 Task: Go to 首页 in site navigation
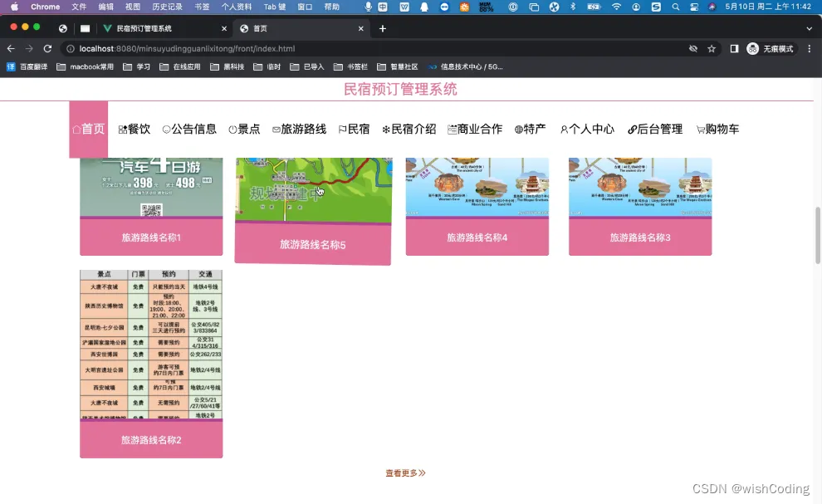tap(89, 129)
